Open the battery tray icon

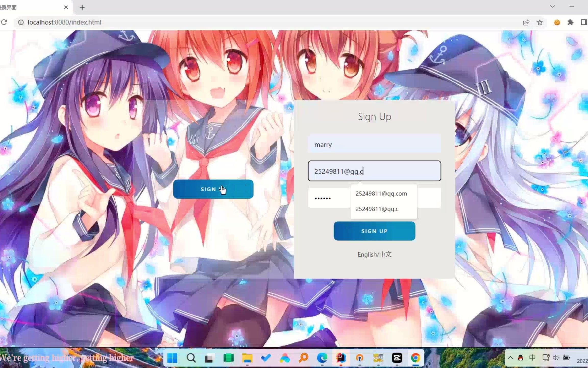[x=566, y=358]
